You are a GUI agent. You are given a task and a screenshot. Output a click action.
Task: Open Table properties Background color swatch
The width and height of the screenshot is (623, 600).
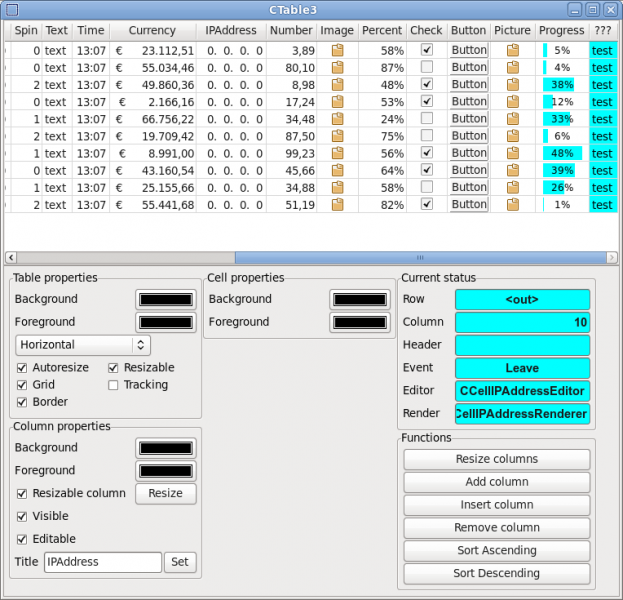pos(166,299)
